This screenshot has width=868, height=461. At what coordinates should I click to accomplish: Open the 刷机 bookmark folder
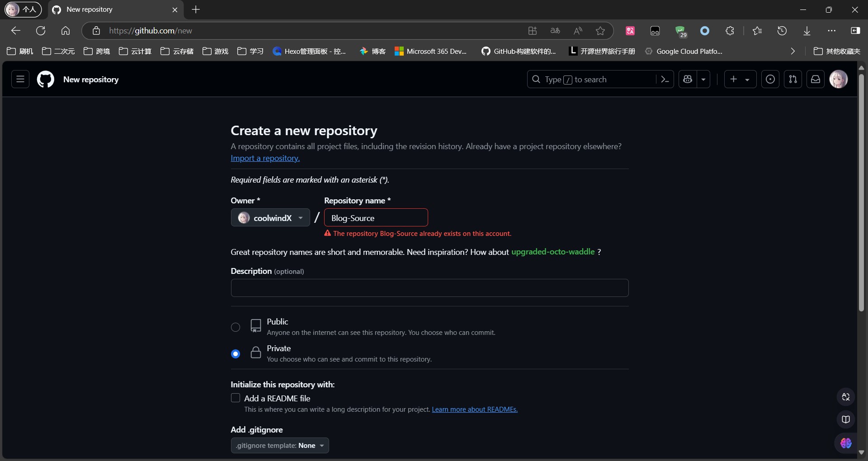click(20, 51)
